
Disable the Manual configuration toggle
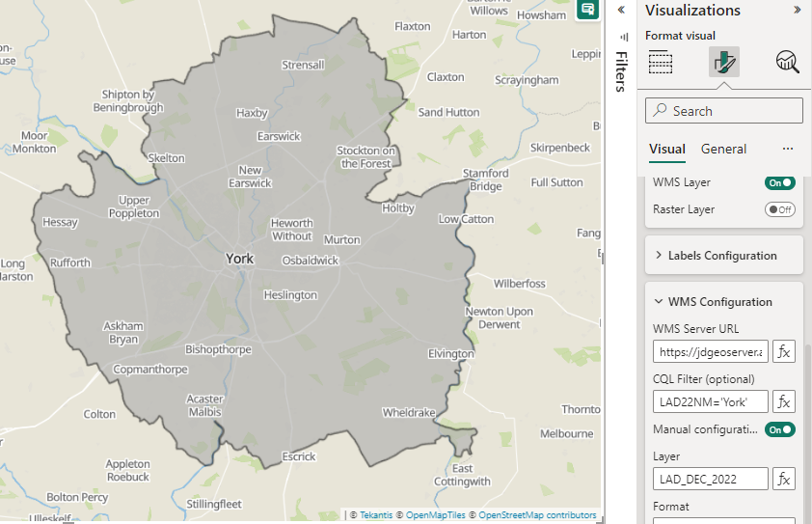(x=779, y=429)
